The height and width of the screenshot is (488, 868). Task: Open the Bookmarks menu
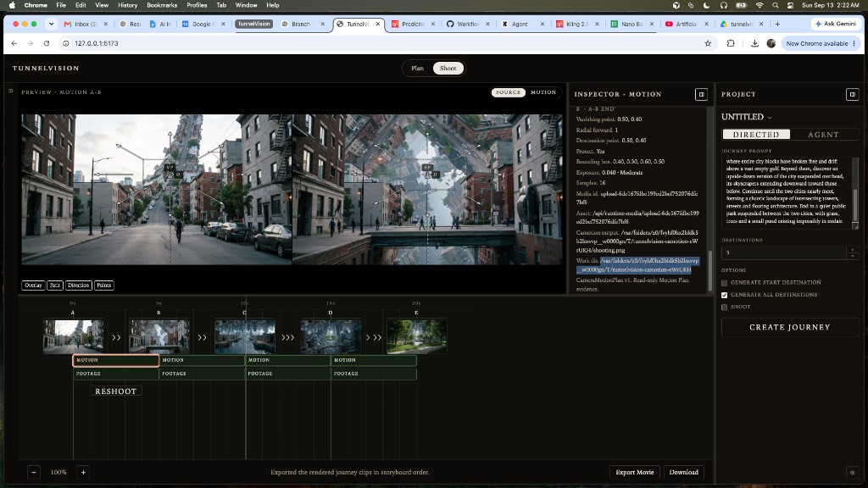[x=162, y=5]
